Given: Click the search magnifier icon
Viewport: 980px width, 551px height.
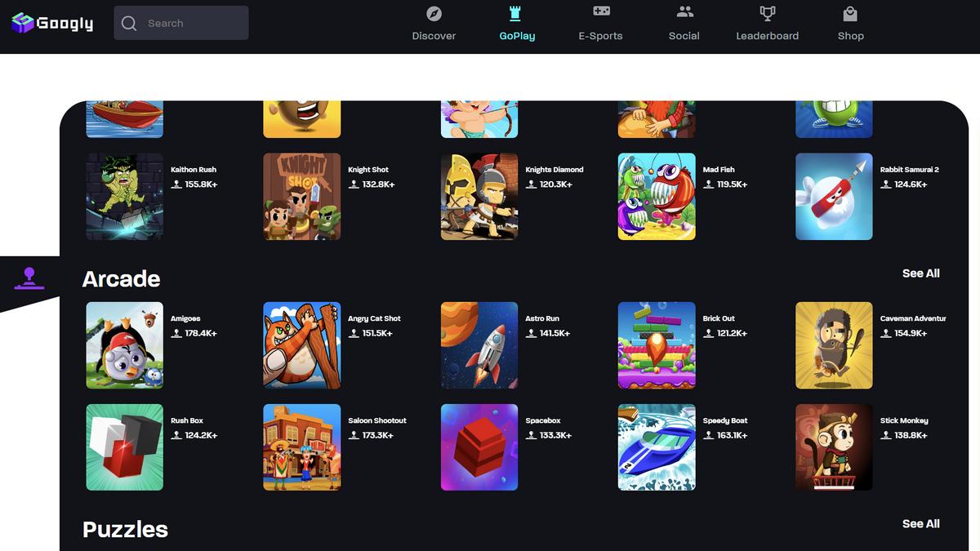Looking at the screenshot, I should coord(129,24).
